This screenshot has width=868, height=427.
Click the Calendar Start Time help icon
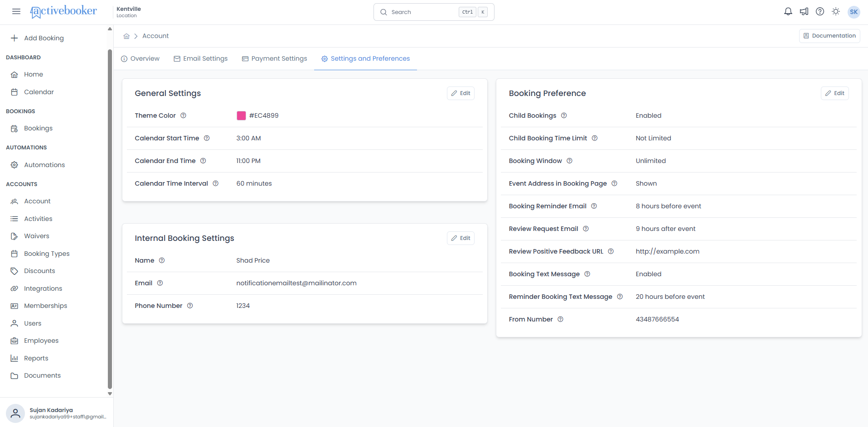point(207,138)
